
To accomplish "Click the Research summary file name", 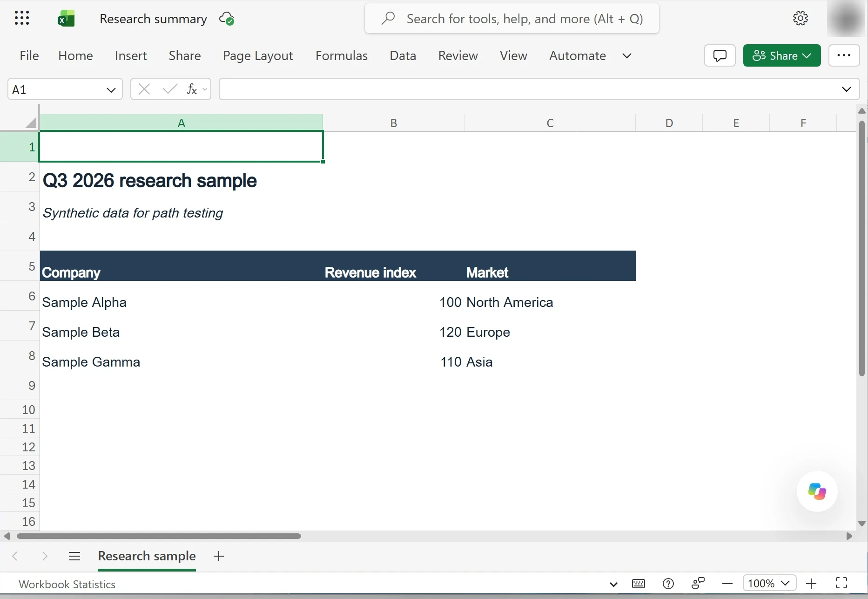I will [x=153, y=19].
